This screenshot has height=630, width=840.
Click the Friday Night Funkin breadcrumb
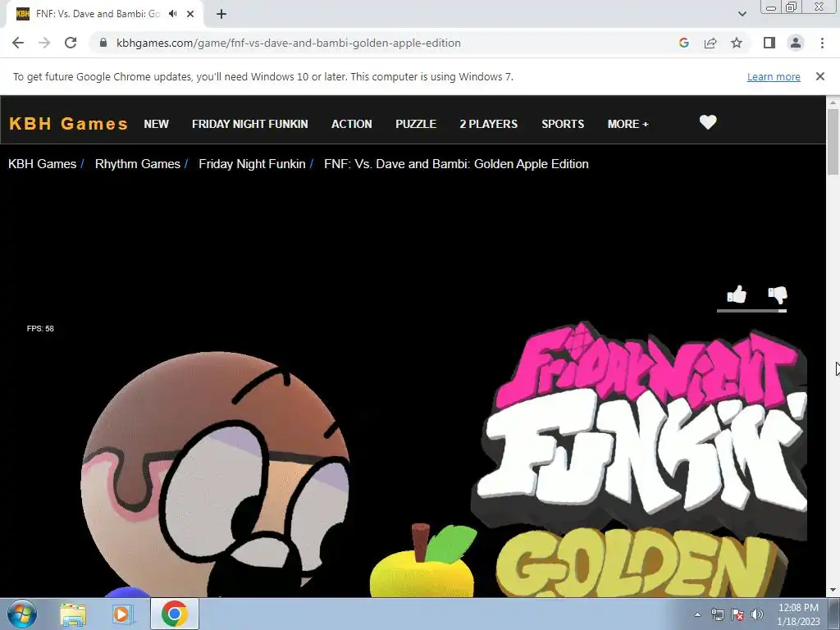252,164
